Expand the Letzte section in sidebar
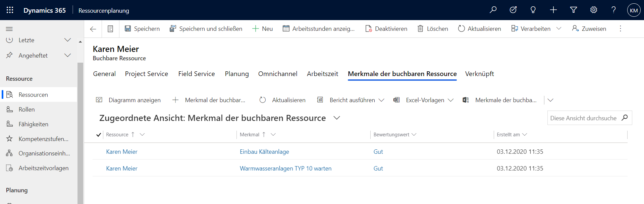This screenshot has width=644, height=204. [x=67, y=40]
